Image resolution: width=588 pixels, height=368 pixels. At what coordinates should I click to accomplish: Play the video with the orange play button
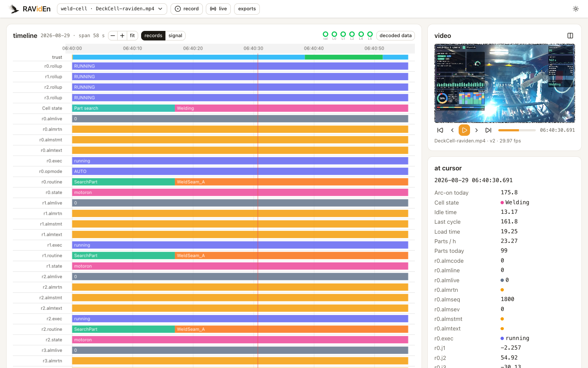click(464, 130)
